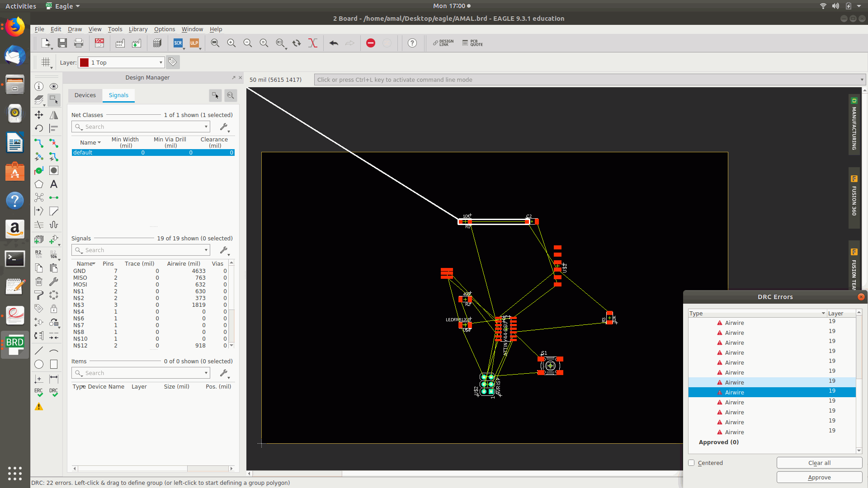The width and height of the screenshot is (868, 488).
Task: Click the Approve button
Action: point(819,477)
